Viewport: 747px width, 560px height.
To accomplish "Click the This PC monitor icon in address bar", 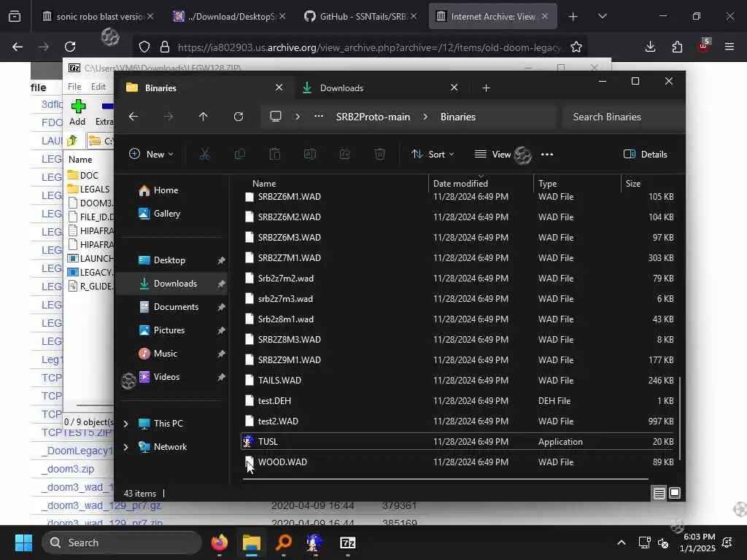I will click(x=275, y=117).
